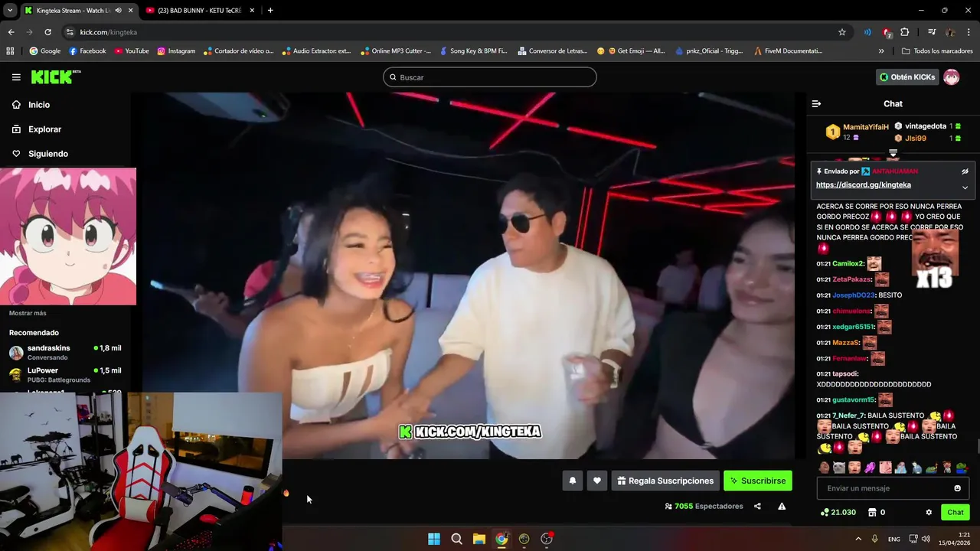This screenshot has height=551, width=980.
Task: Click the pink anime avatar thumbnail
Action: (x=68, y=236)
